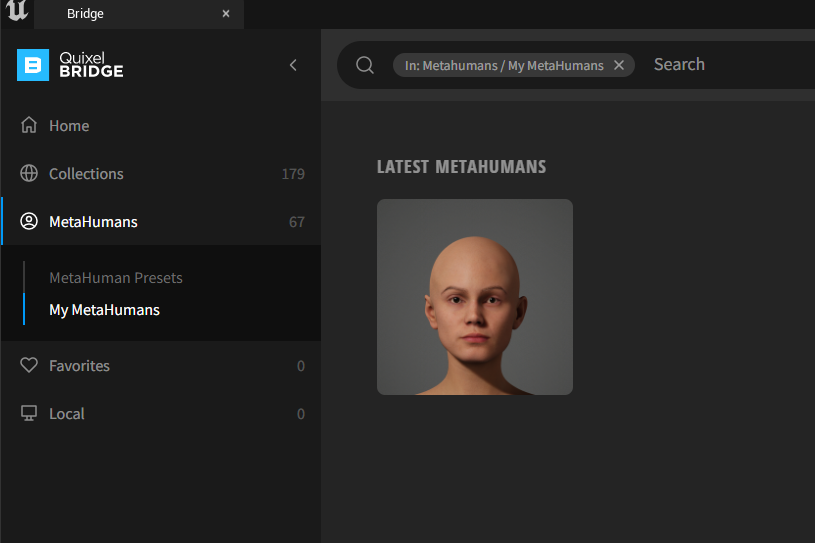Click the Collections count 179
The width and height of the screenshot is (815, 543).
[293, 174]
